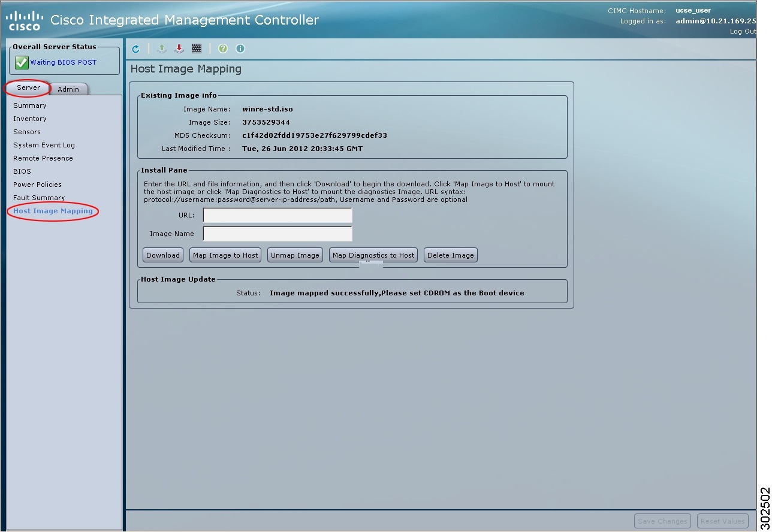Open the Fault Summary page
The image size is (772, 532).
(x=39, y=198)
